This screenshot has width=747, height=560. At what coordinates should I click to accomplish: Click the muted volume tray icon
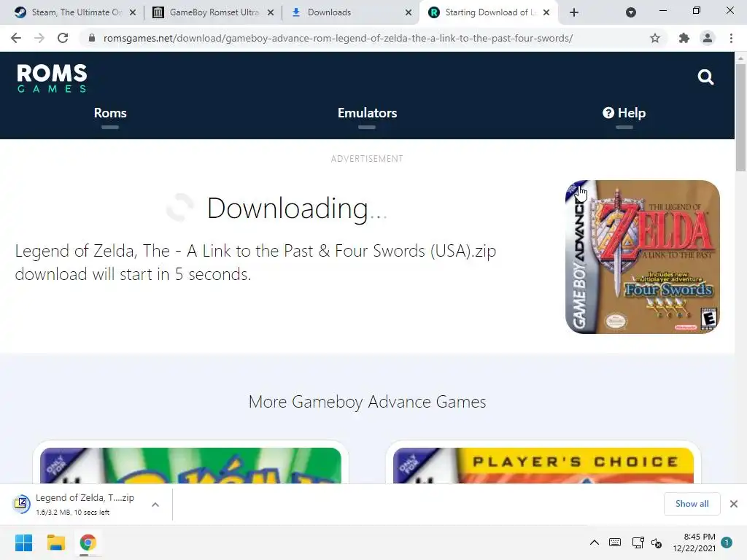[657, 542]
